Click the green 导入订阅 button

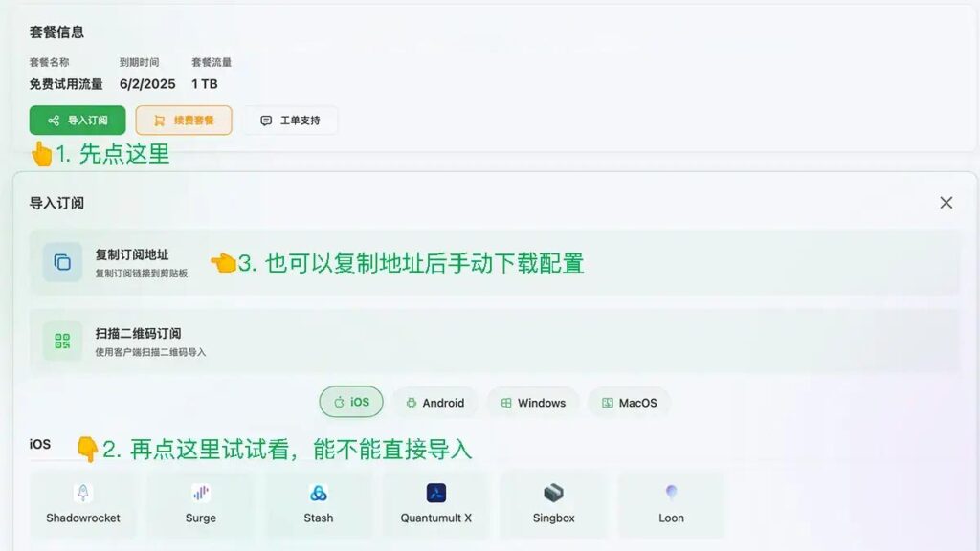(x=78, y=121)
